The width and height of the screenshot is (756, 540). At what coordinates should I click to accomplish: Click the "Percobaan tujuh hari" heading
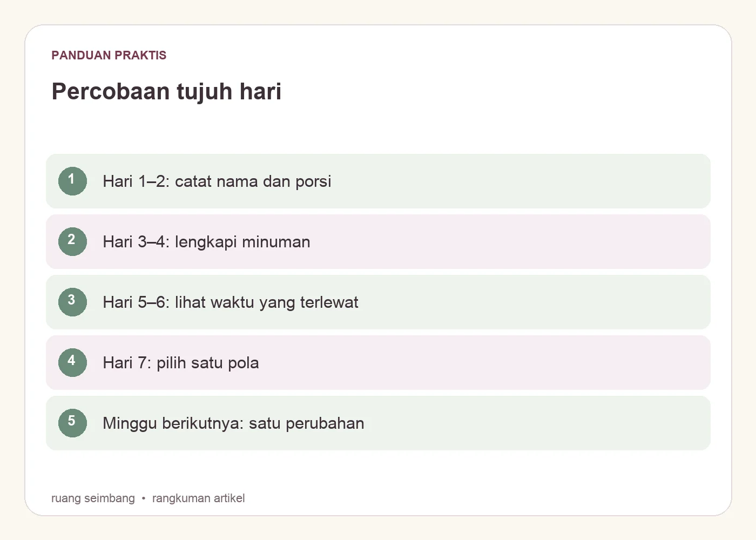coord(166,91)
